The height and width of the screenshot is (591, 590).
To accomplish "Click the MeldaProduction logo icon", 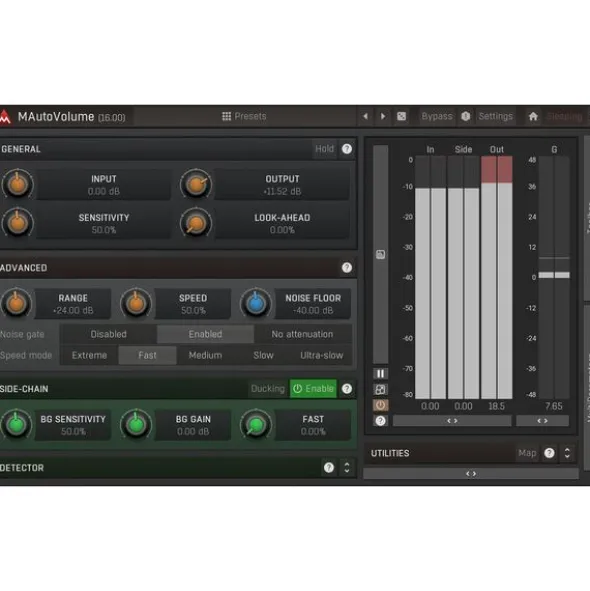I will (5, 116).
